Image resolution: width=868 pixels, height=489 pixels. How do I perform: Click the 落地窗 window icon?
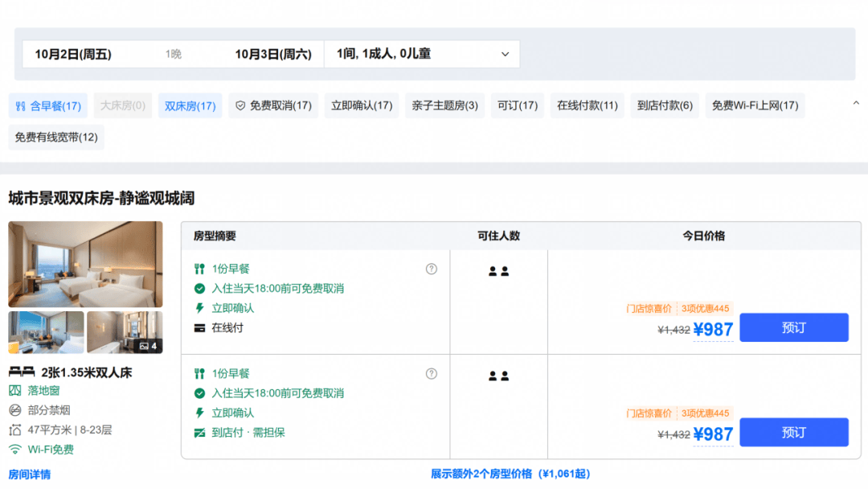pos(15,390)
